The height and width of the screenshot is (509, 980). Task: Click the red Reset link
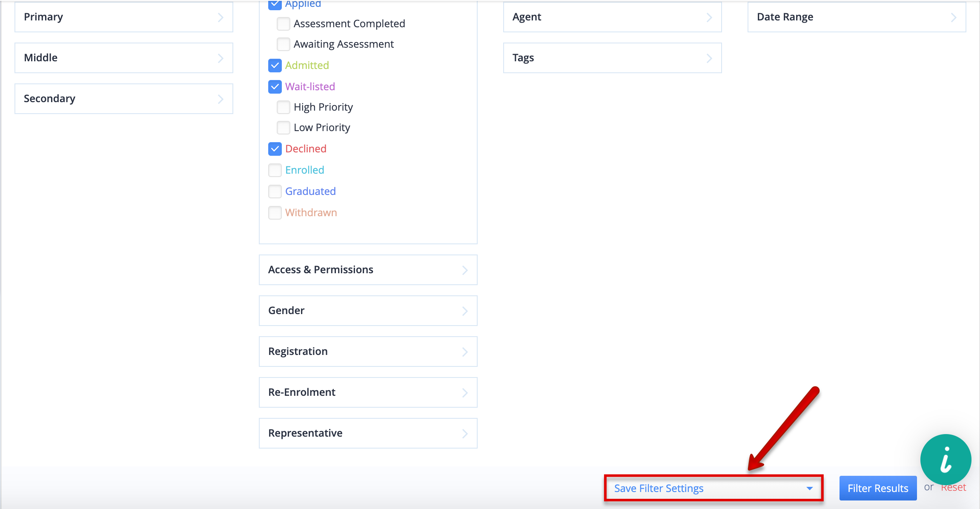tap(953, 488)
